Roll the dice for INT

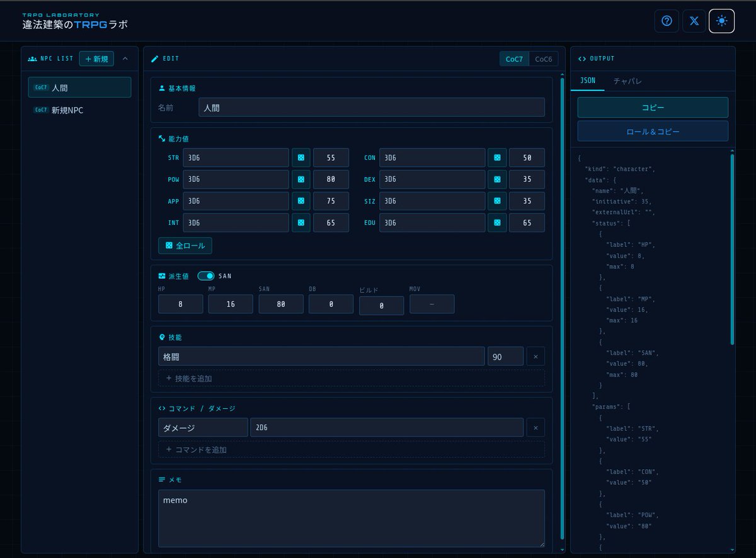301,223
